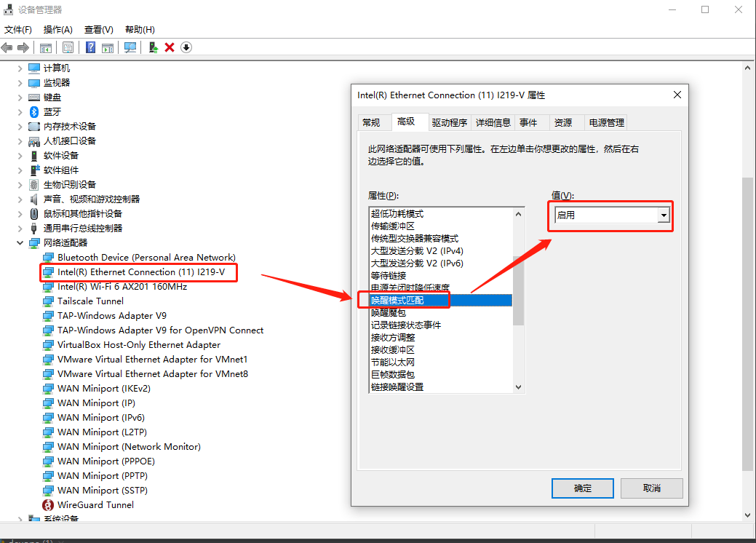Expand the 软件组件 tree node

[20, 170]
